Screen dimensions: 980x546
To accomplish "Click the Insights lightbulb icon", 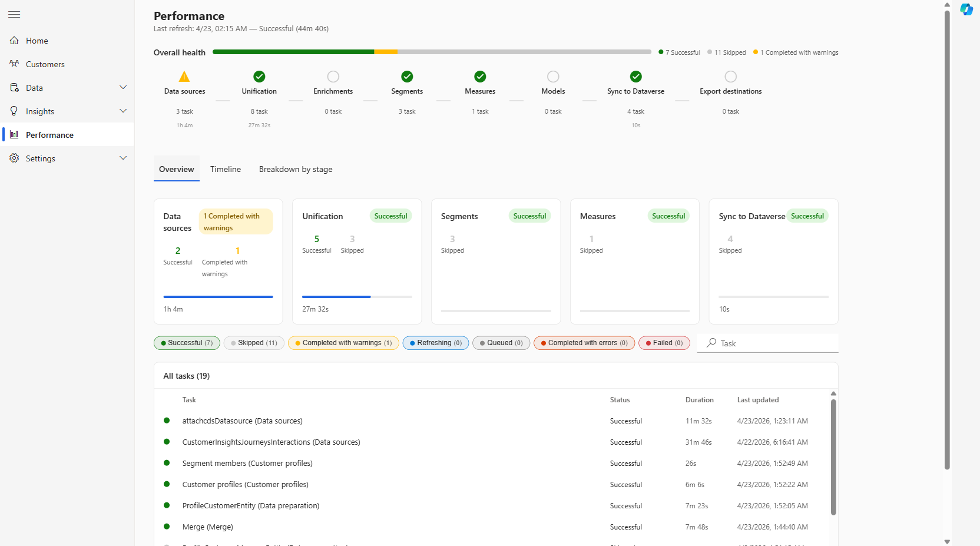I will pyautogui.click(x=14, y=111).
